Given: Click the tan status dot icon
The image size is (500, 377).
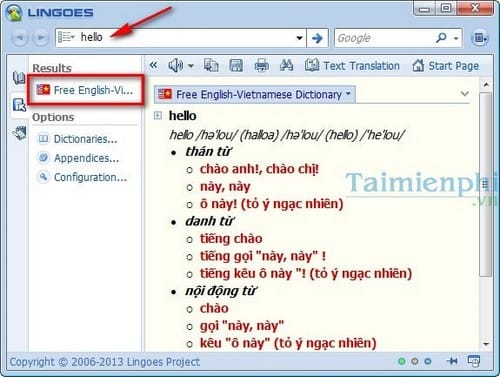Looking at the screenshot, I should click(x=415, y=361).
